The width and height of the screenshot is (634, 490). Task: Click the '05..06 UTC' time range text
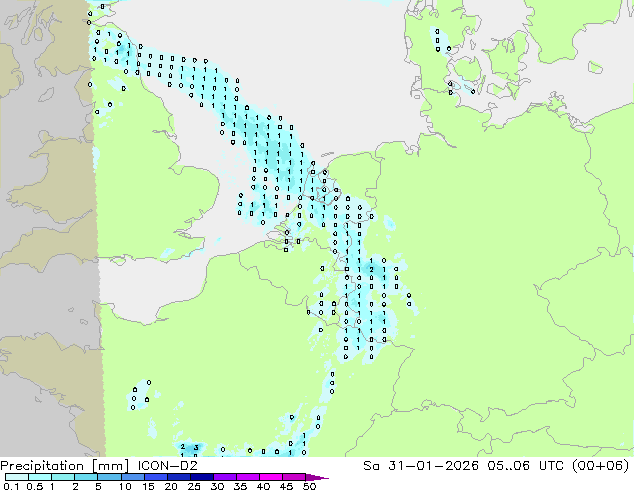(x=528, y=466)
